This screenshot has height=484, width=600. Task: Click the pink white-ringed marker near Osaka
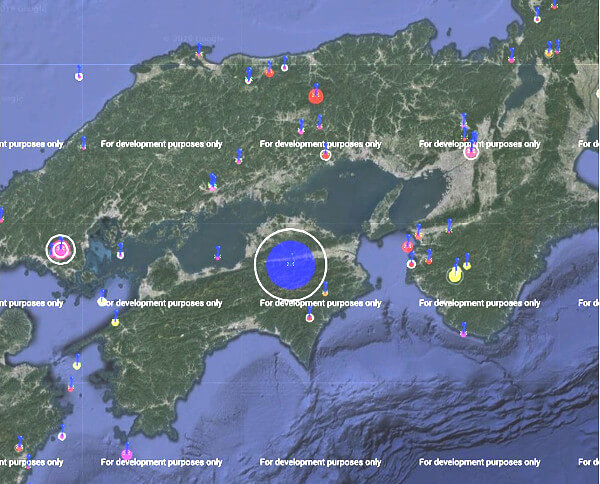pyautogui.click(x=470, y=152)
